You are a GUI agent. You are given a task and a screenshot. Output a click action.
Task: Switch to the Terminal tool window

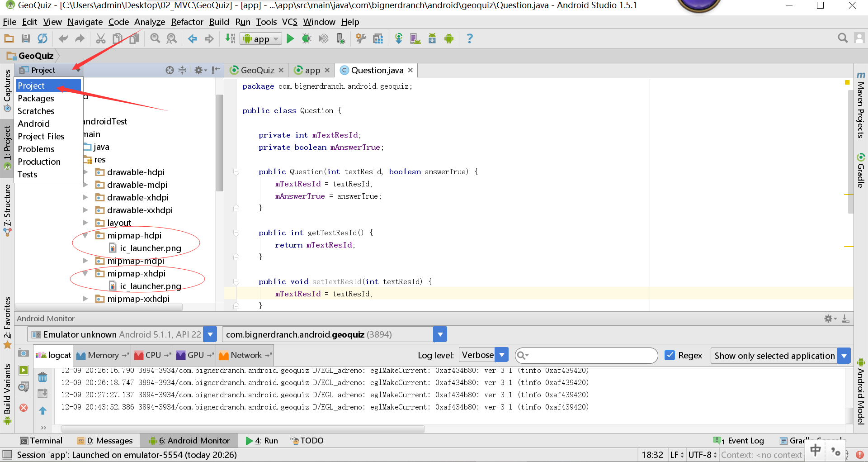click(x=41, y=440)
